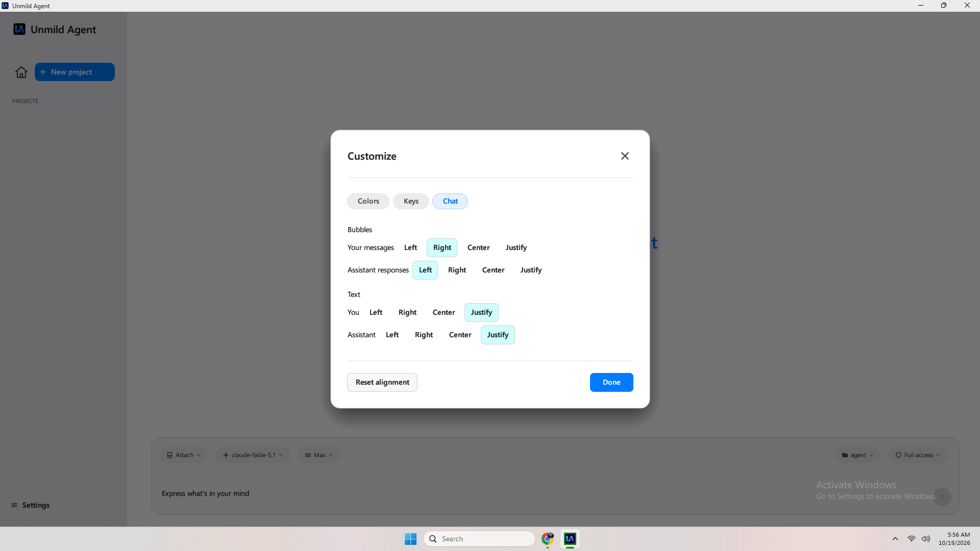Click the Reset alignment button
Image resolution: width=980 pixels, height=551 pixels.
click(382, 382)
